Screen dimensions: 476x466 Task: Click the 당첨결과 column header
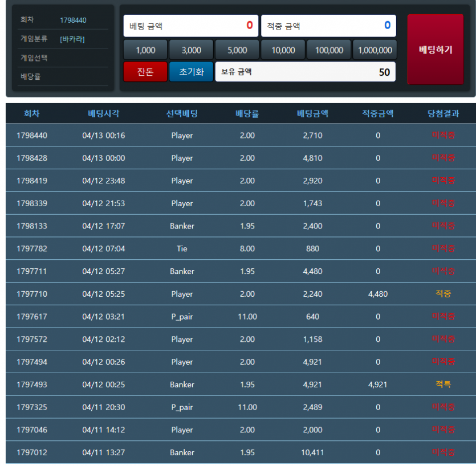[x=443, y=113]
